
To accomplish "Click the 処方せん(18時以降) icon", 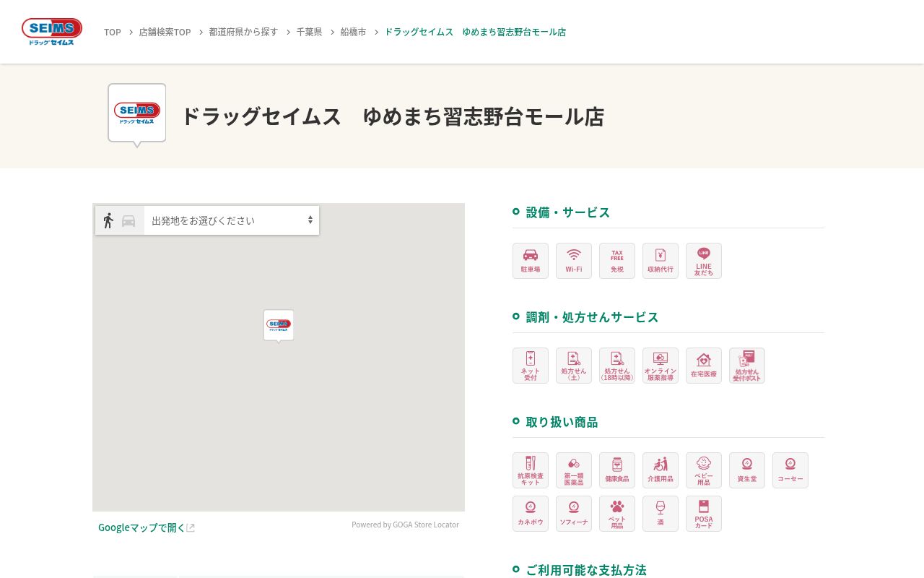I will [617, 366].
